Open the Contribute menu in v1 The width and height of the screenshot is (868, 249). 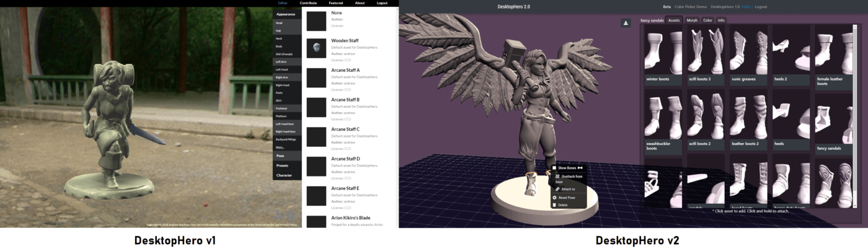(x=308, y=3)
